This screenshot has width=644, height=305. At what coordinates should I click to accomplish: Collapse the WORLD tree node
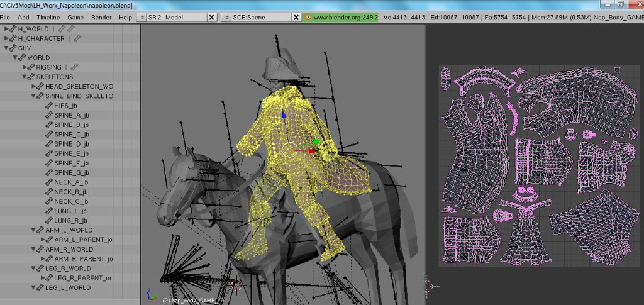(15, 58)
